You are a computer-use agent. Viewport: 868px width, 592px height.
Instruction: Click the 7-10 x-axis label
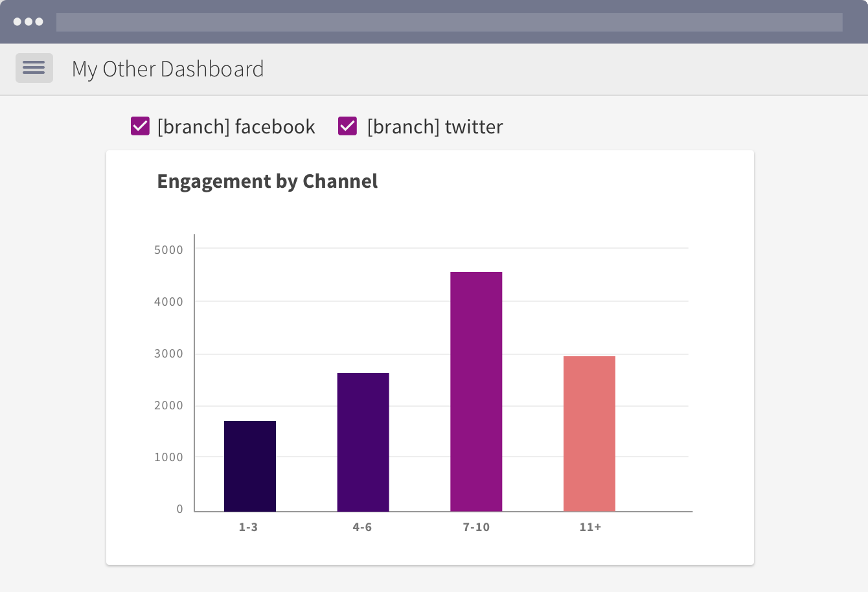coord(476,527)
